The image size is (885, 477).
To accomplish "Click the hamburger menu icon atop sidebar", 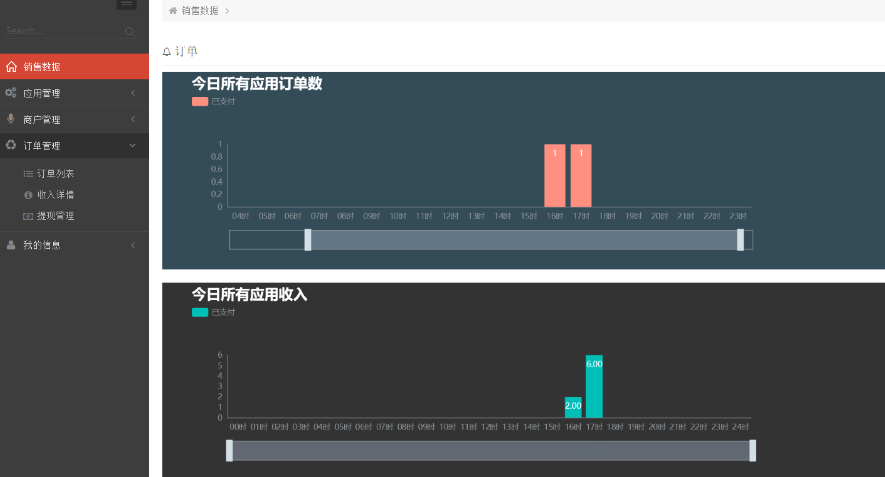I will coord(126,4).
